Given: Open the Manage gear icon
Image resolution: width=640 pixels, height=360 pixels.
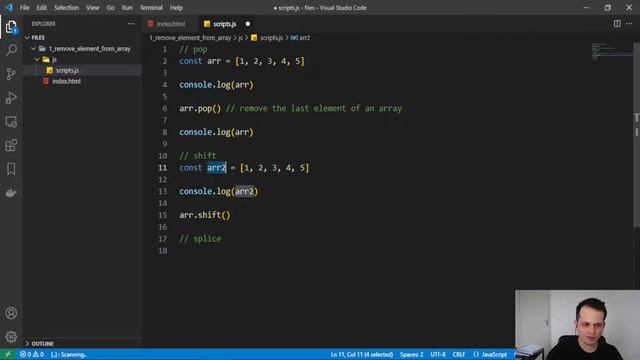Looking at the screenshot, I should pos(11,337).
